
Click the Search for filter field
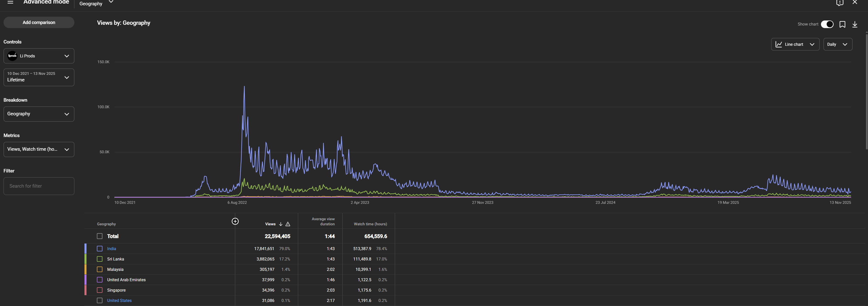[39, 186]
